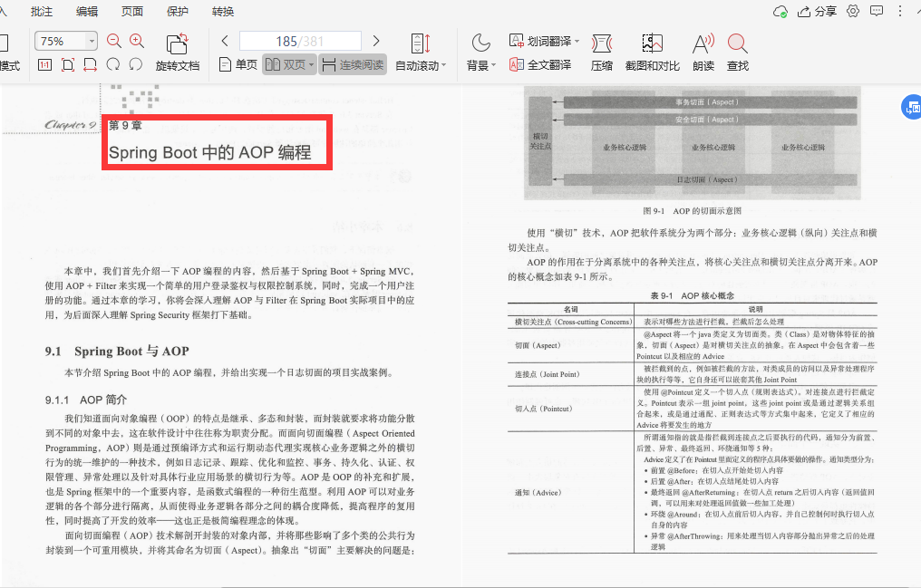Open the settings gear icon
The image size is (921, 588).
pyautogui.click(x=853, y=11)
